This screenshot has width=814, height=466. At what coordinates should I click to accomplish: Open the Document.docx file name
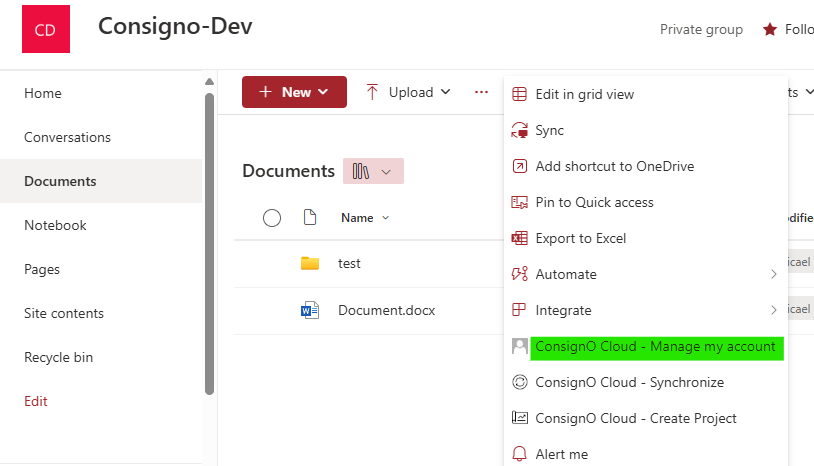[387, 310]
